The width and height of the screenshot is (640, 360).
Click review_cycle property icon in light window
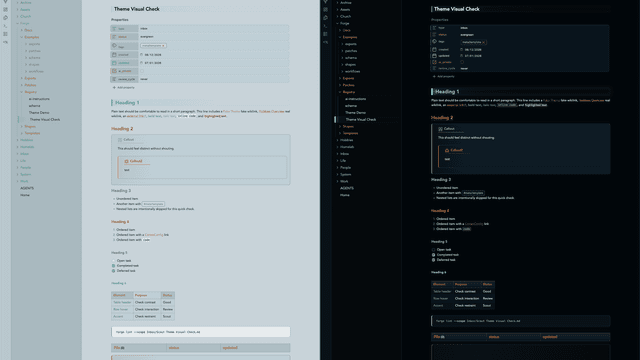pos(114,79)
